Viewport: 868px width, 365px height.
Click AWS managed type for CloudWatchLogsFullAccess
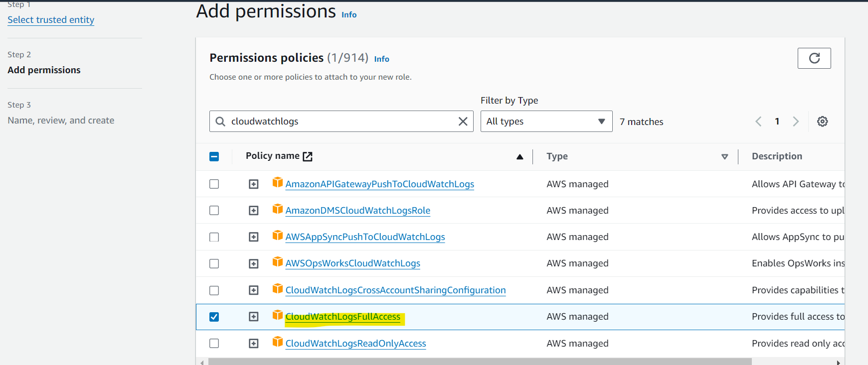pyautogui.click(x=578, y=317)
